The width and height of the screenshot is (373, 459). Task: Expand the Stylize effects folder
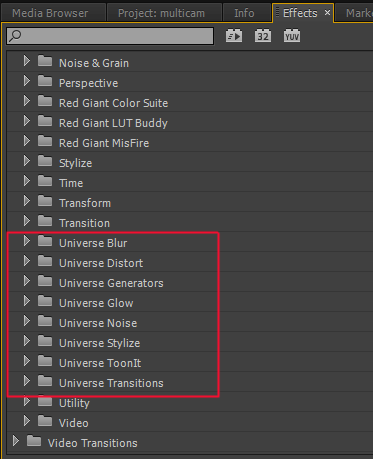(x=27, y=161)
